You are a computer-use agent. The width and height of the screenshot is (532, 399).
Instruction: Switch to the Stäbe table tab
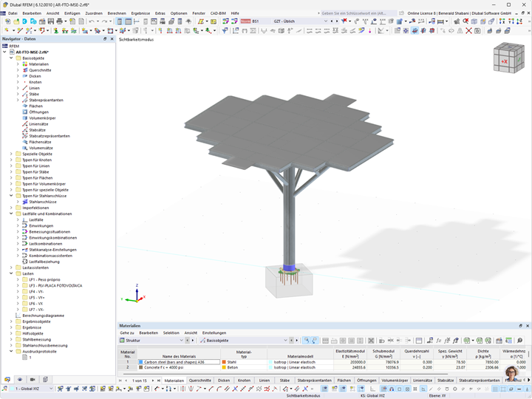click(x=284, y=381)
